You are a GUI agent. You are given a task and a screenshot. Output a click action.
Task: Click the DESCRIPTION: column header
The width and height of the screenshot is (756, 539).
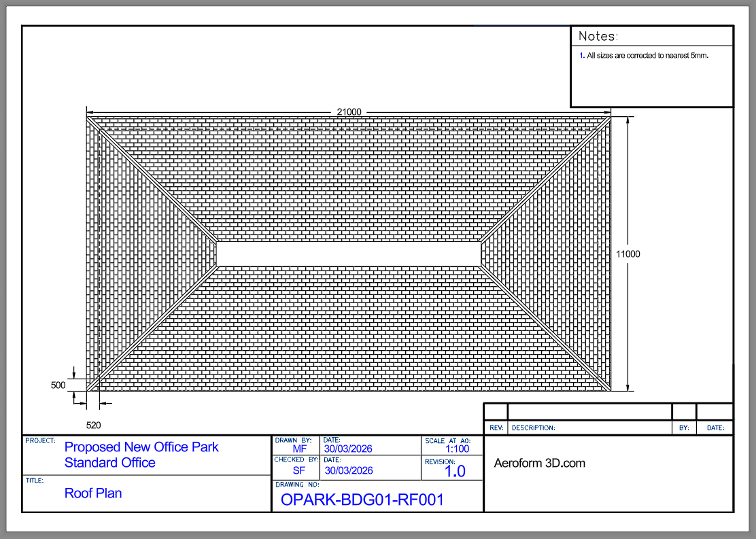pos(533,428)
